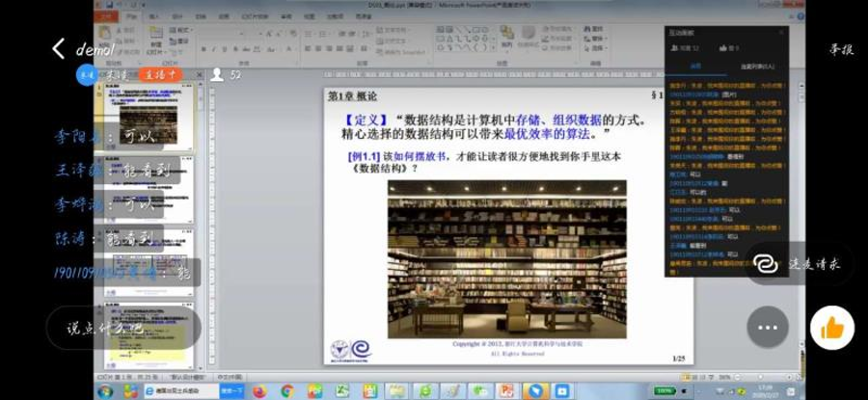The image size is (868, 400).
Task: Click the bookstore image on the slide
Action: (x=506, y=258)
